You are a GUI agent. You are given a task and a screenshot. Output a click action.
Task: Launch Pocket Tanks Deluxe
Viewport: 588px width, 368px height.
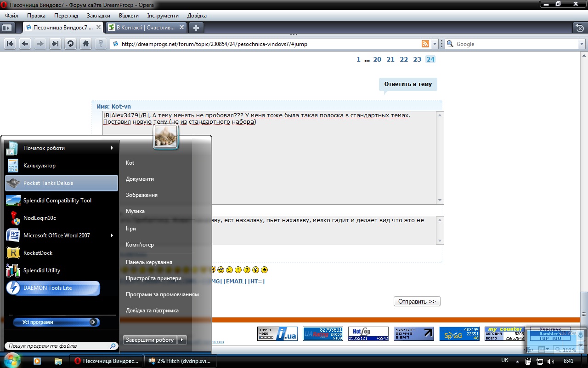tap(61, 183)
